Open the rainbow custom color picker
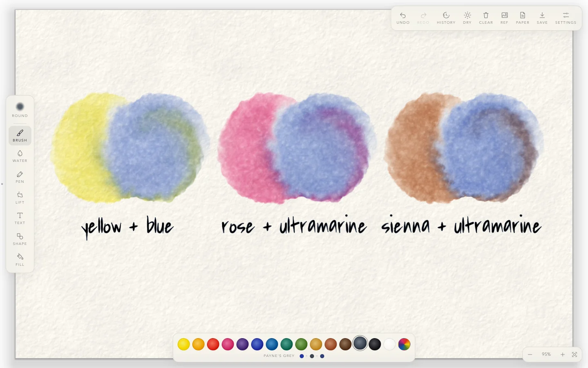 pyautogui.click(x=404, y=344)
